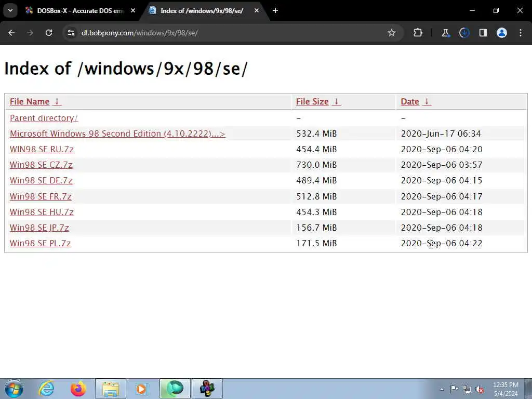Switch to the DOSBox-X tab

[x=81, y=10]
